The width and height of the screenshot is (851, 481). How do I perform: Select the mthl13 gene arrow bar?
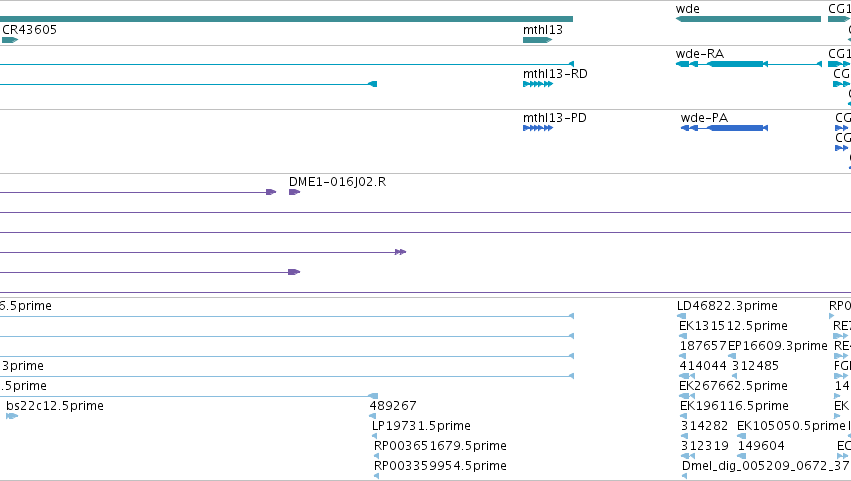pos(537,40)
